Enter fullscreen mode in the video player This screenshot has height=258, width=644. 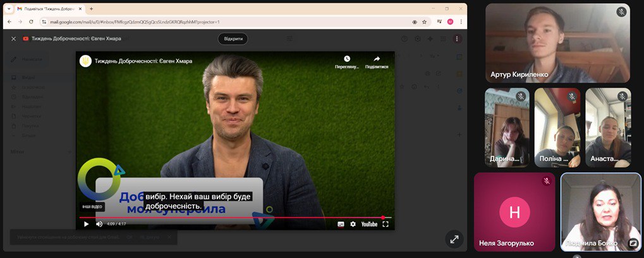click(x=386, y=224)
